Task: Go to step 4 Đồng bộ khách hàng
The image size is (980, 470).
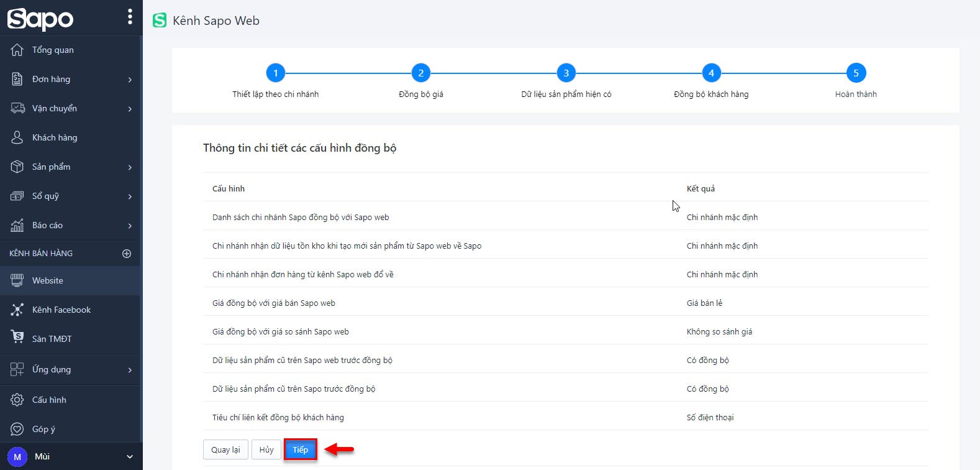Action: click(711, 73)
